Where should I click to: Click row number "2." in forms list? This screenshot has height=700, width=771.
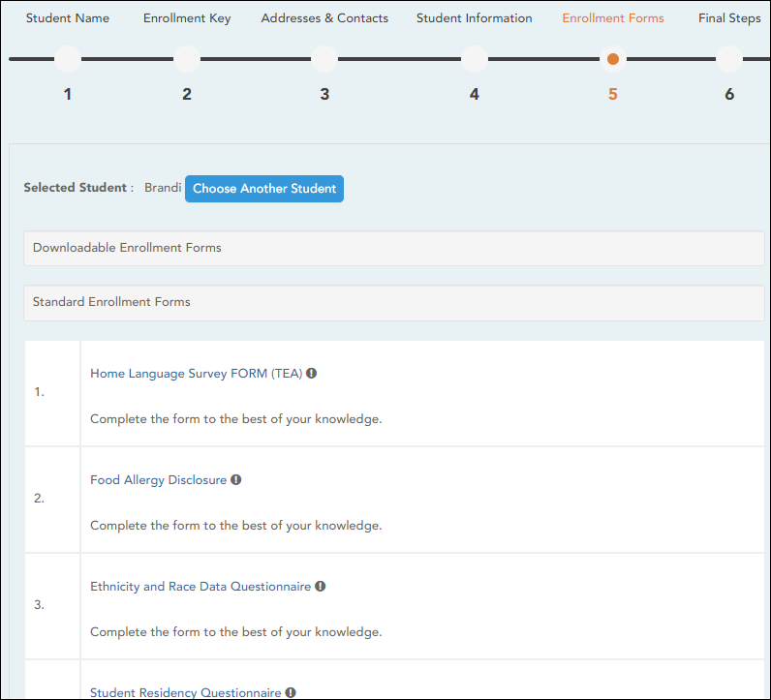pyautogui.click(x=40, y=499)
